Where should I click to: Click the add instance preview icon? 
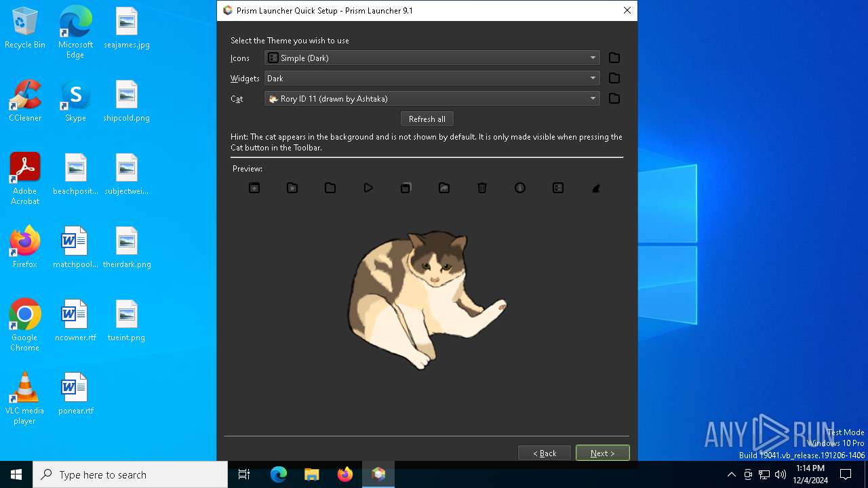click(x=254, y=188)
